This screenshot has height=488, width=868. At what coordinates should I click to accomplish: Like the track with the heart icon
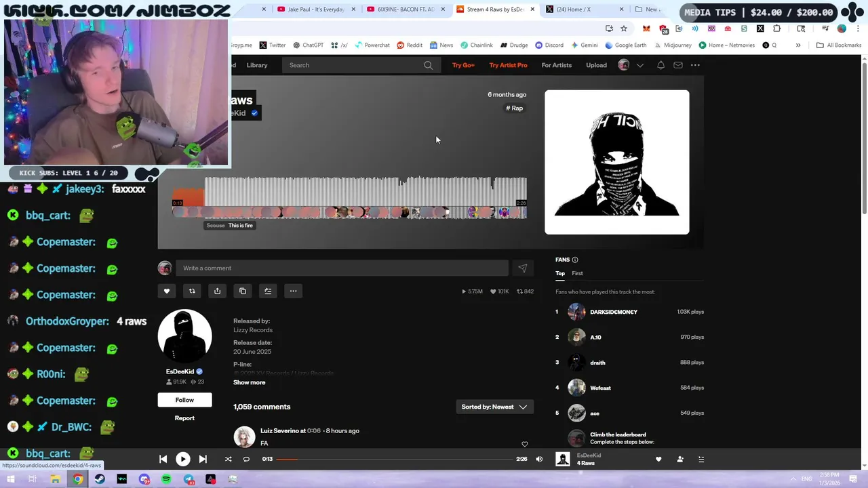pos(167,291)
